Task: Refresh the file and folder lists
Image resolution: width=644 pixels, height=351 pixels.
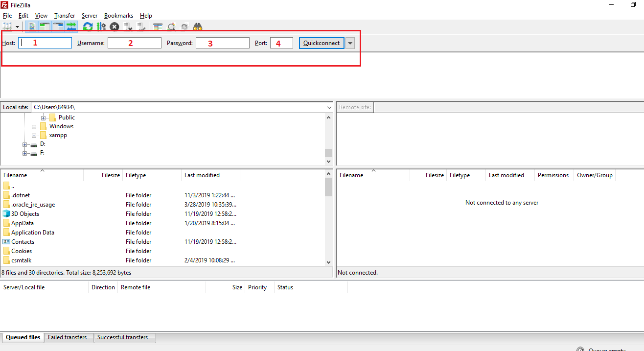Action: 88,26
